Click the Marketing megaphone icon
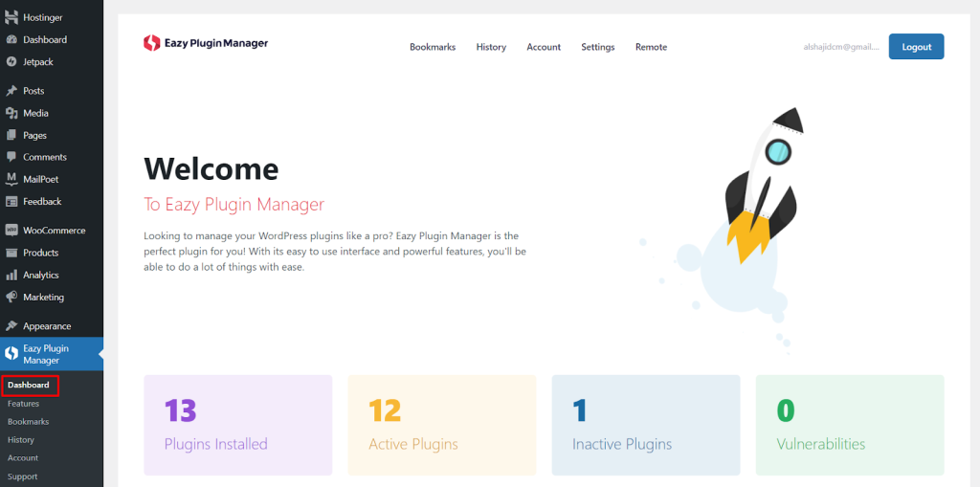The width and height of the screenshot is (980, 487). pyautogui.click(x=11, y=297)
